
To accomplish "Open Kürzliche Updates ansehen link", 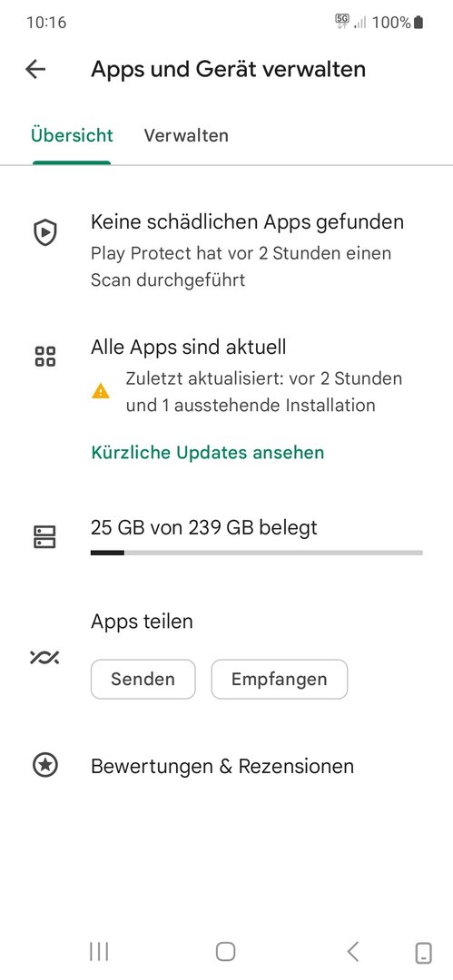I will pyautogui.click(x=208, y=453).
